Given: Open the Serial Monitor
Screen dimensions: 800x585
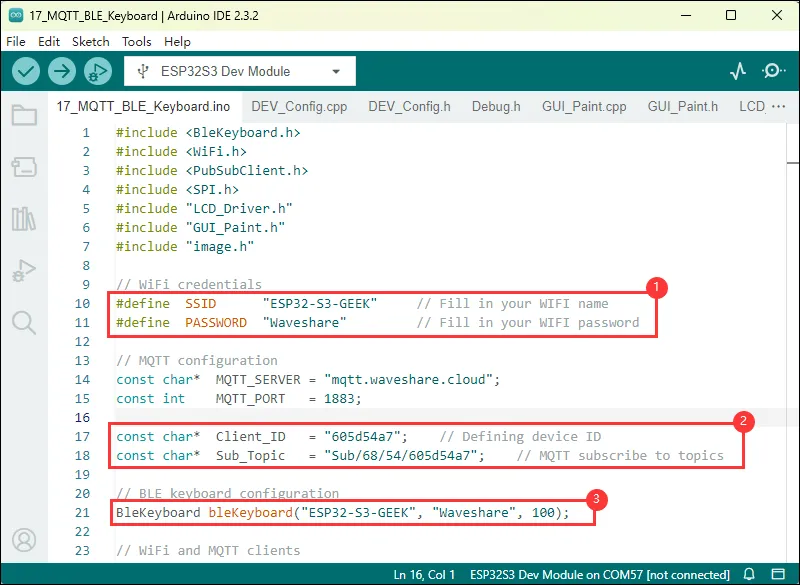Looking at the screenshot, I should [773, 71].
